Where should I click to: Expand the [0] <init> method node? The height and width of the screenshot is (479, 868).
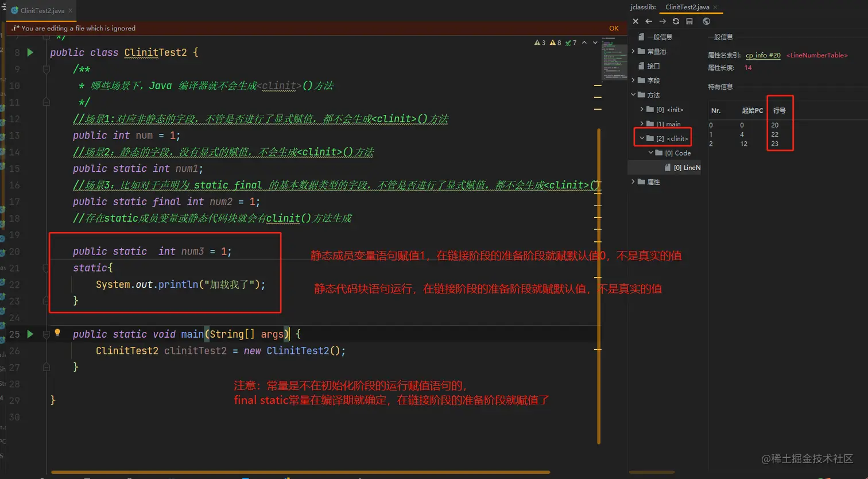(642, 109)
